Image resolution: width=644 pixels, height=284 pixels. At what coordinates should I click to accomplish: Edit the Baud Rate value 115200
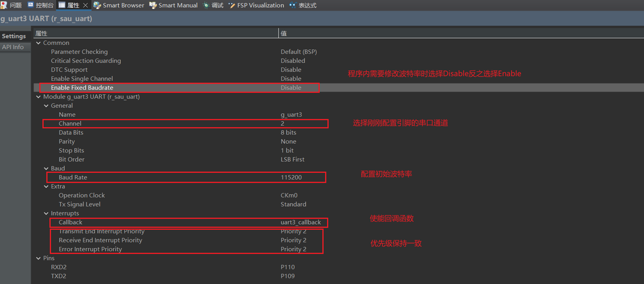[x=291, y=177]
